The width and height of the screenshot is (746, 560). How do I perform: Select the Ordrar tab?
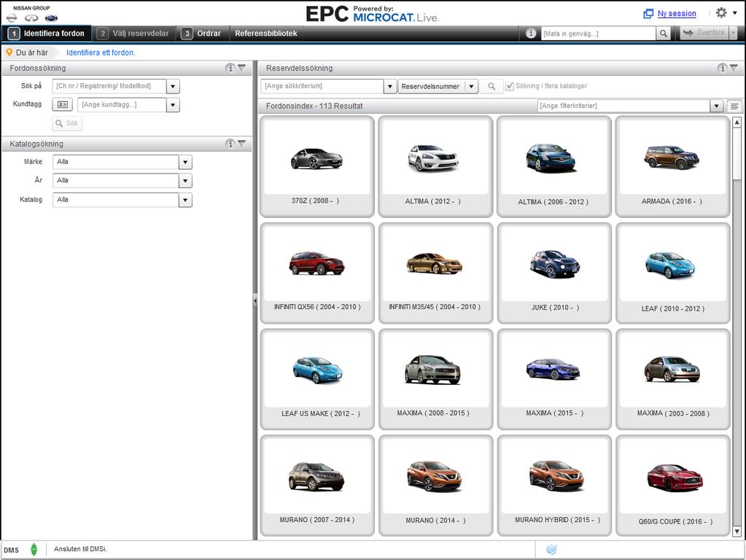coord(202,34)
